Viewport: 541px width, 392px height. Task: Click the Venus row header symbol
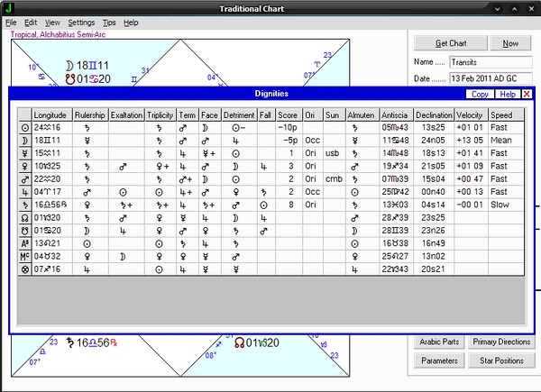[x=24, y=166]
